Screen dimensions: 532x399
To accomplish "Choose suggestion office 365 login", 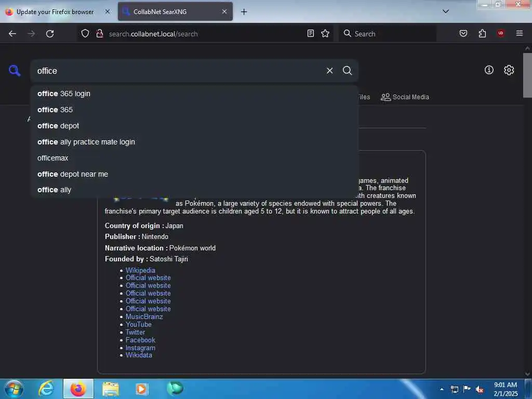I will coord(194,94).
